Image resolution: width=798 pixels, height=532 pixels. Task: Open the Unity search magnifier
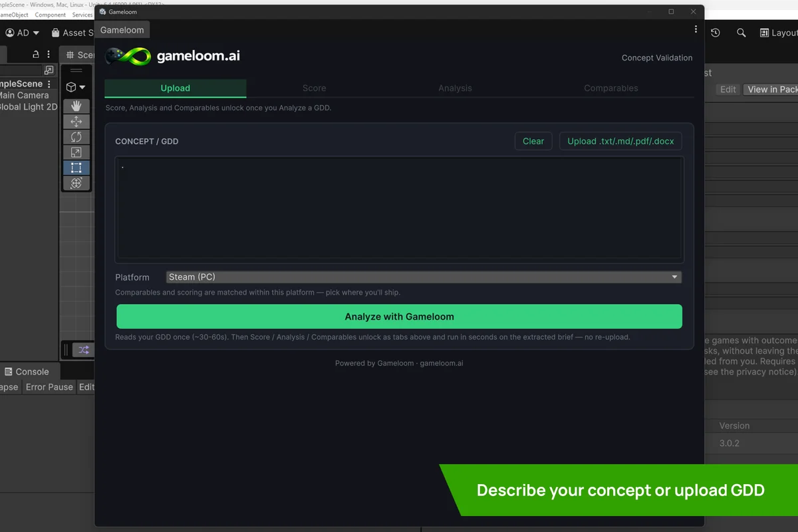click(x=741, y=33)
